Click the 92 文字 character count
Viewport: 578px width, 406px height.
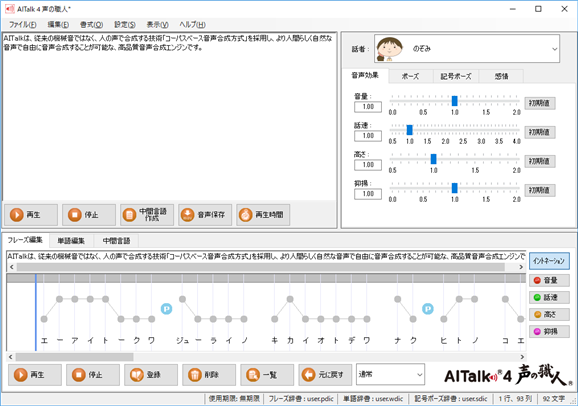(x=554, y=399)
